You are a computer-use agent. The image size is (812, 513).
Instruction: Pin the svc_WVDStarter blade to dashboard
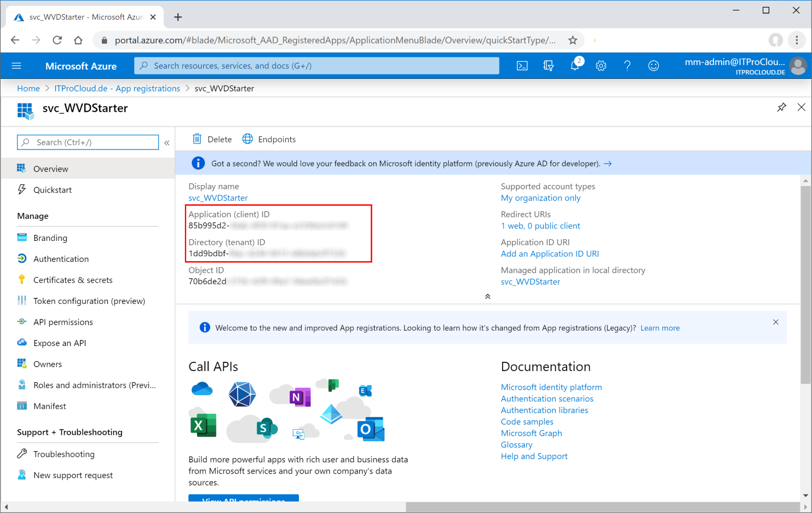[781, 107]
